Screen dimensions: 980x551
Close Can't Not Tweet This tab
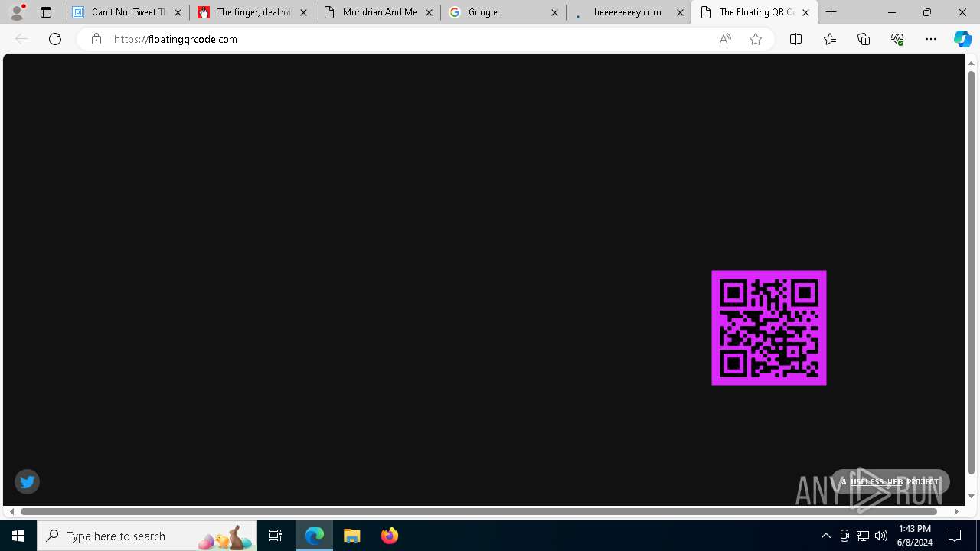[178, 12]
